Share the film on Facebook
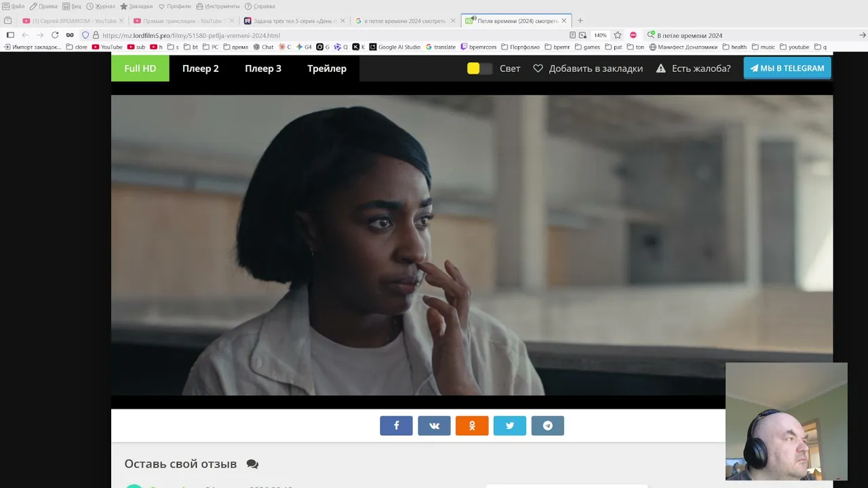 click(x=396, y=426)
